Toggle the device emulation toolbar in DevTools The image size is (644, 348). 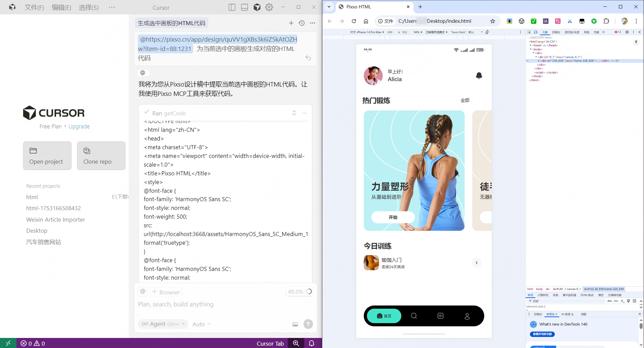click(535, 32)
